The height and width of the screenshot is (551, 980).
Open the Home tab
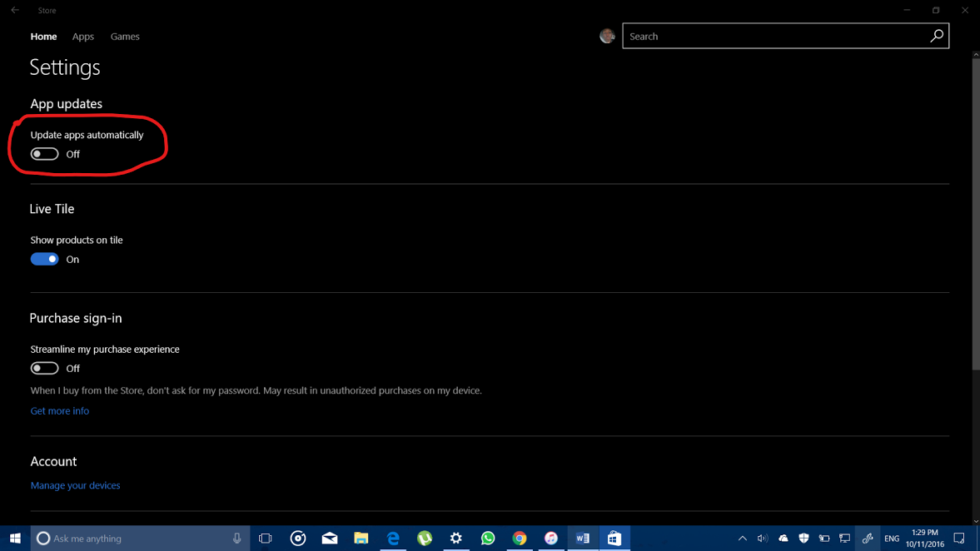43,37
